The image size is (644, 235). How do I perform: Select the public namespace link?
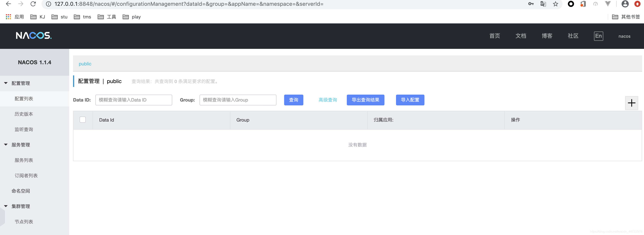pyautogui.click(x=85, y=64)
